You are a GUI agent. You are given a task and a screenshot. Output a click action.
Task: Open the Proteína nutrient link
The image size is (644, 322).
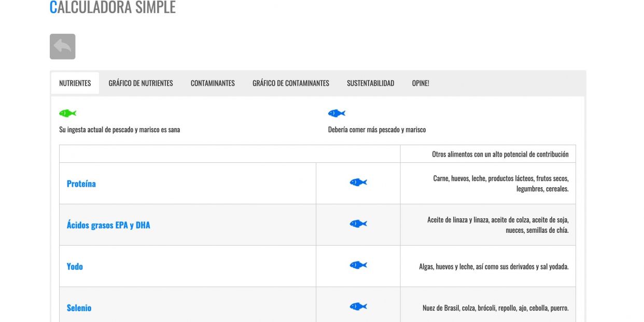[x=81, y=184]
